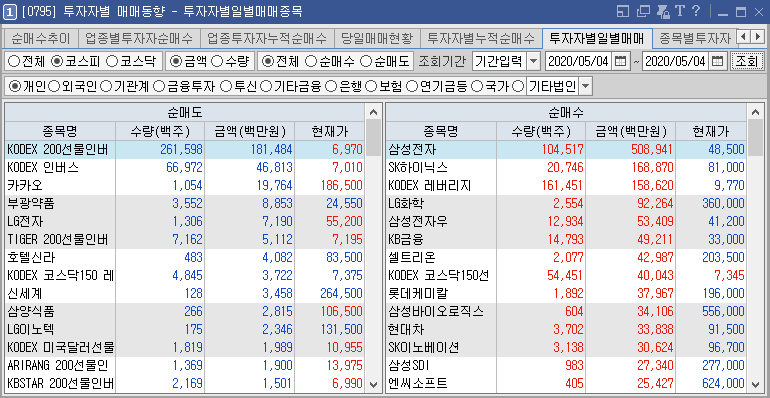Image resolution: width=770 pixels, height=398 pixels.
Task: Select the 카카오 row
Action: [x=185, y=185]
